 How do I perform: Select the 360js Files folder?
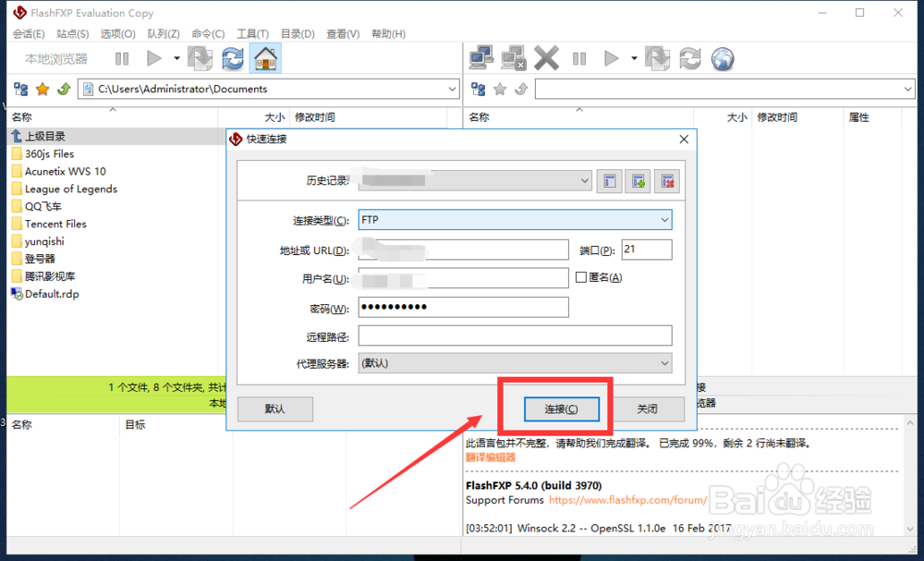pyautogui.click(x=50, y=153)
